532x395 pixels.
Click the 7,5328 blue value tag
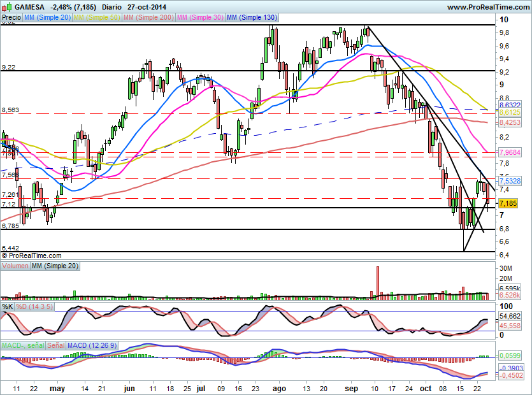510,181
